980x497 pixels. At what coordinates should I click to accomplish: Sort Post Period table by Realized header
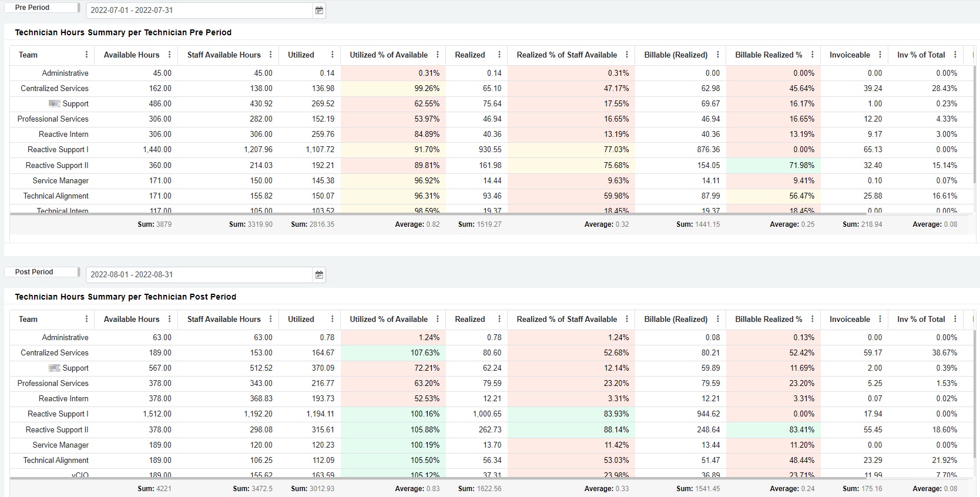[470, 319]
